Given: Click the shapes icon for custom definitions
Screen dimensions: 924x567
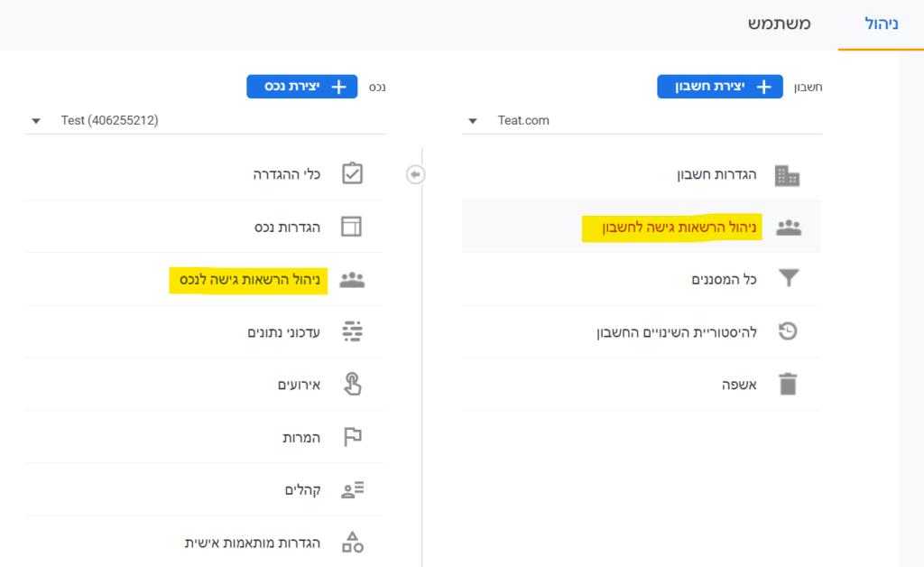Looking at the screenshot, I should 353,543.
